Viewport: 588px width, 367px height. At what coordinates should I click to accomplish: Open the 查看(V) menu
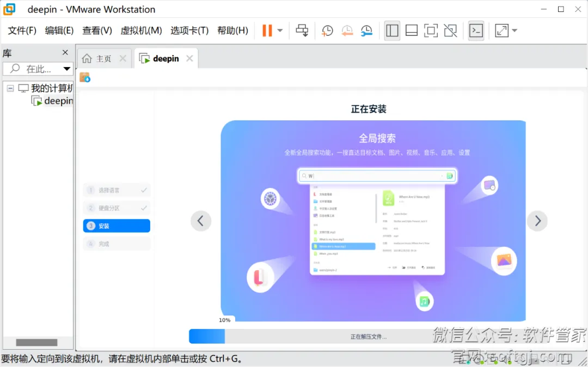pos(97,30)
